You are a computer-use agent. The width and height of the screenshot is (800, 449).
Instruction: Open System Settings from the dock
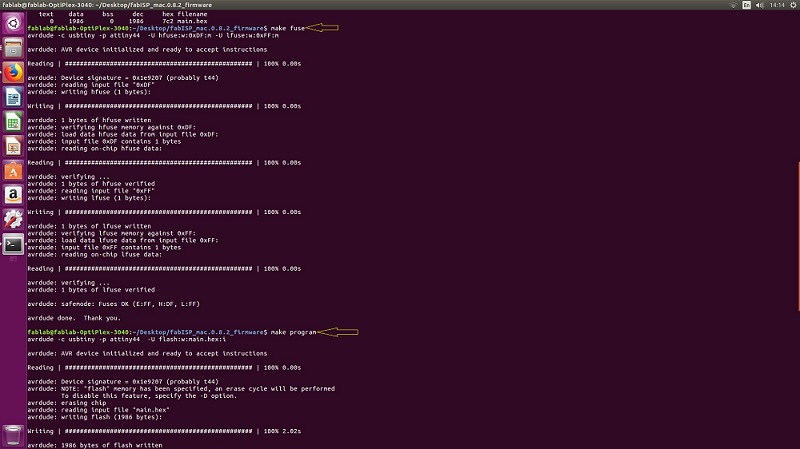pyautogui.click(x=13, y=219)
